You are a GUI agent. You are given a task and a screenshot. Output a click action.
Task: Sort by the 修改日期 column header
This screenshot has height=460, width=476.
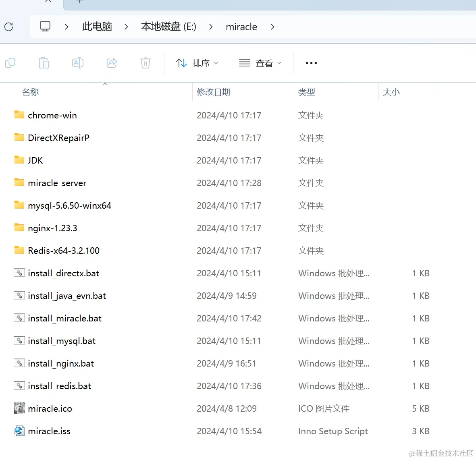(213, 92)
